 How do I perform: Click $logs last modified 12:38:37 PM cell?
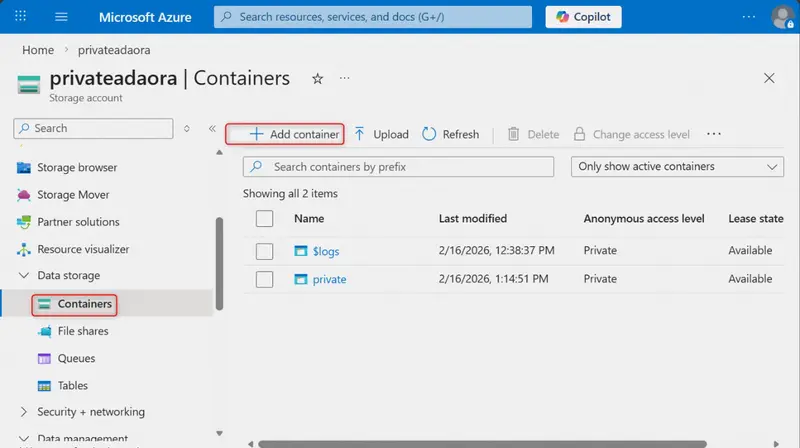point(496,251)
